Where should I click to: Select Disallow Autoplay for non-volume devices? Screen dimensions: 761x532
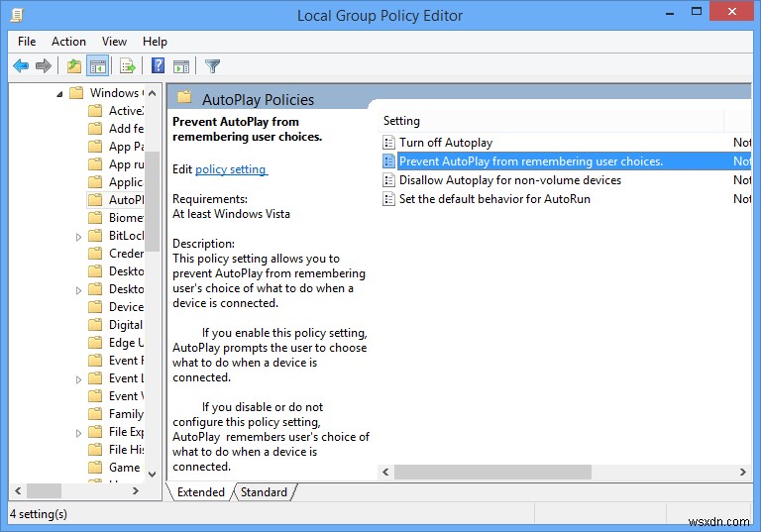point(509,180)
